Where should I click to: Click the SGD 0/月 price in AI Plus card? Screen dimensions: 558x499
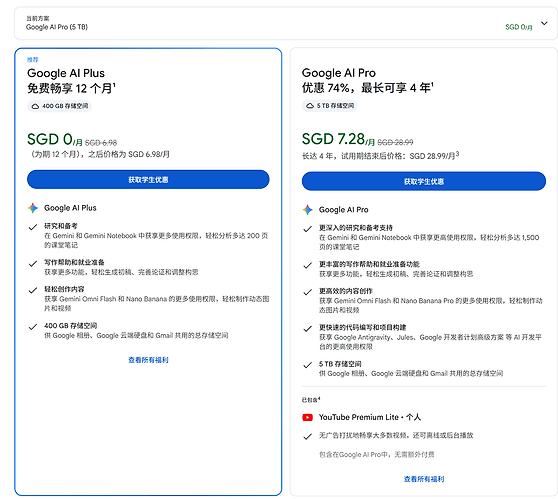55,139
